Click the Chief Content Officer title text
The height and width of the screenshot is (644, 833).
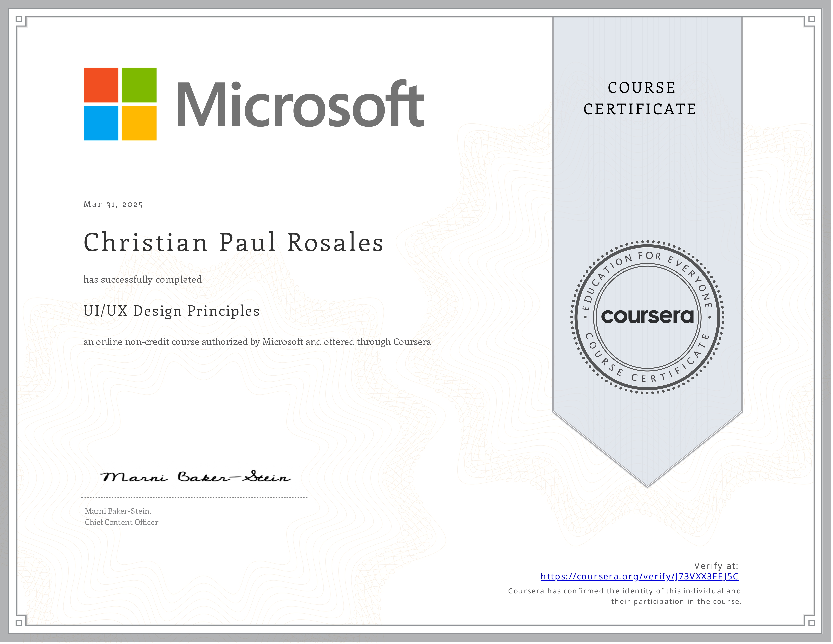tap(122, 523)
